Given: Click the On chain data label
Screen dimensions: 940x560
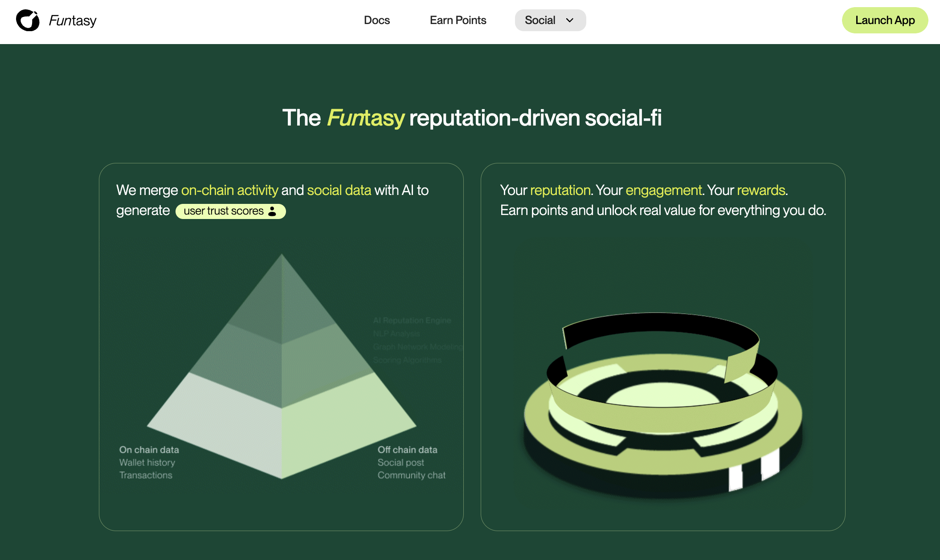Looking at the screenshot, I should pos(149,450).
